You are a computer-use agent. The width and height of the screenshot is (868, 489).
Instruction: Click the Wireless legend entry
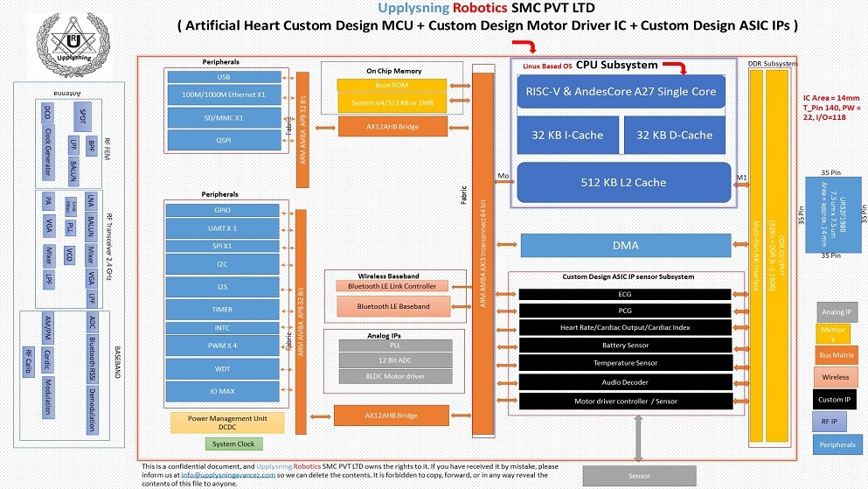click(836, 377)
